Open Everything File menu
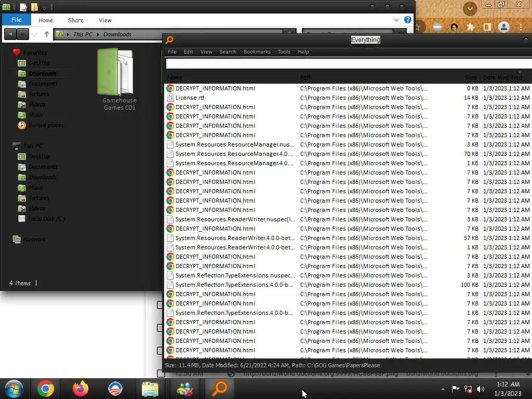Image resolution: width=532 pixels, height=399 pixels. point(172,51)
